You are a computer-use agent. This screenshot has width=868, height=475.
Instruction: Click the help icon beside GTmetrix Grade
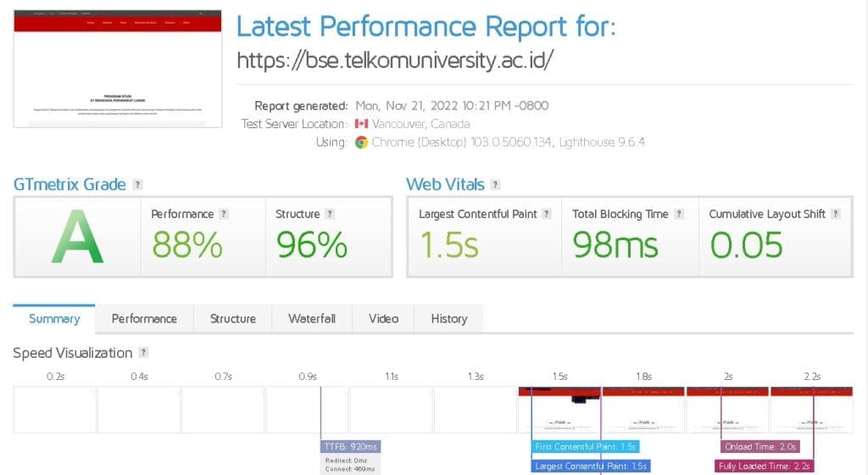[137, 185]
